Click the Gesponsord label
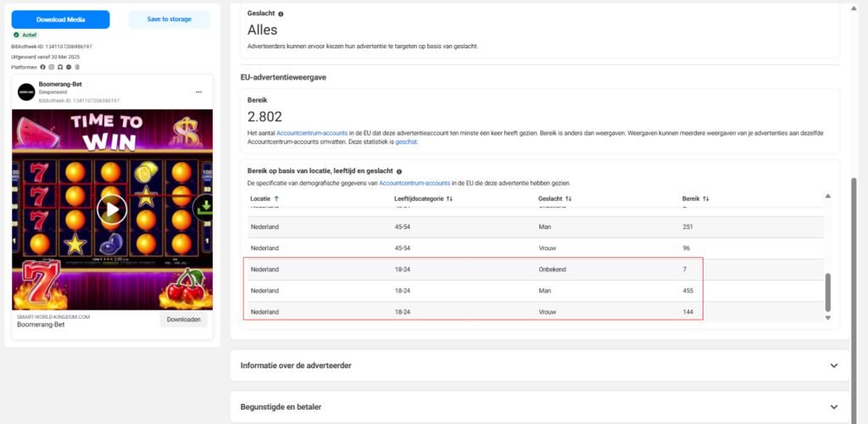The width and height of the screenshot is (868, 424). [x=53, y=92]
